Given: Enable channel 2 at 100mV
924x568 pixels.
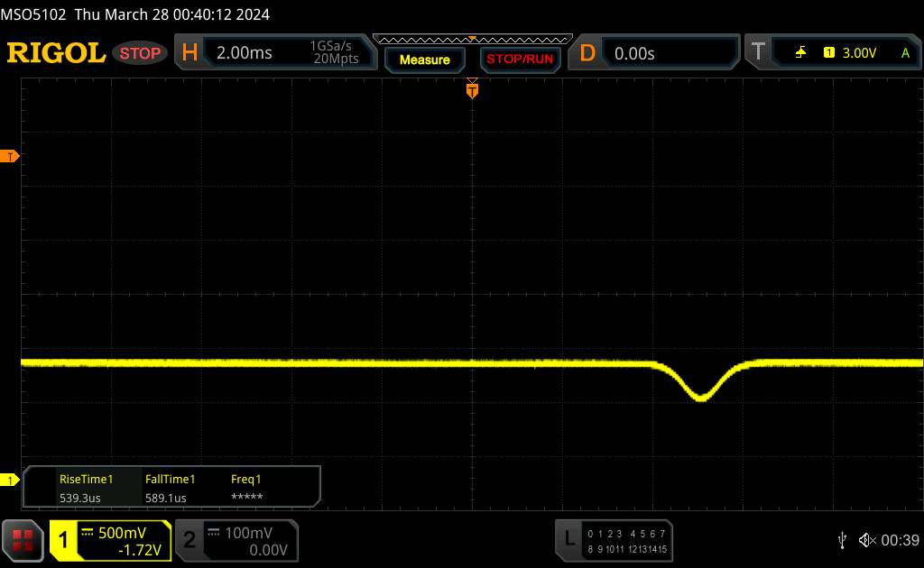Looking at the screenshot, I should pyautogui.click(x=236, y=540).
